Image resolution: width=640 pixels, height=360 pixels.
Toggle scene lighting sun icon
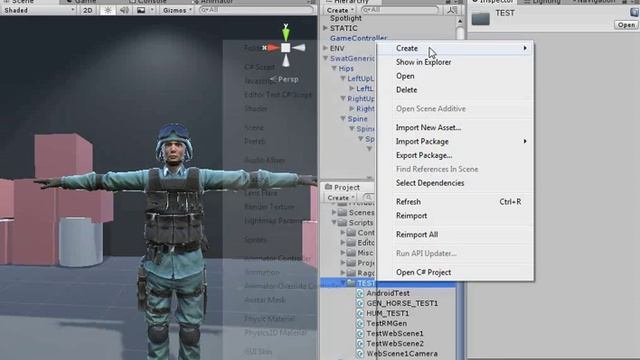[x=108, y=10]
